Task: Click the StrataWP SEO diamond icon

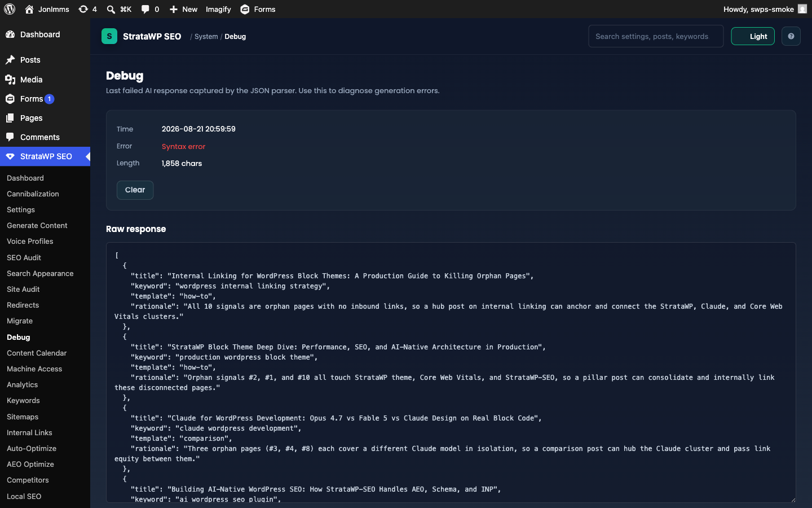Action: [10, 156]
